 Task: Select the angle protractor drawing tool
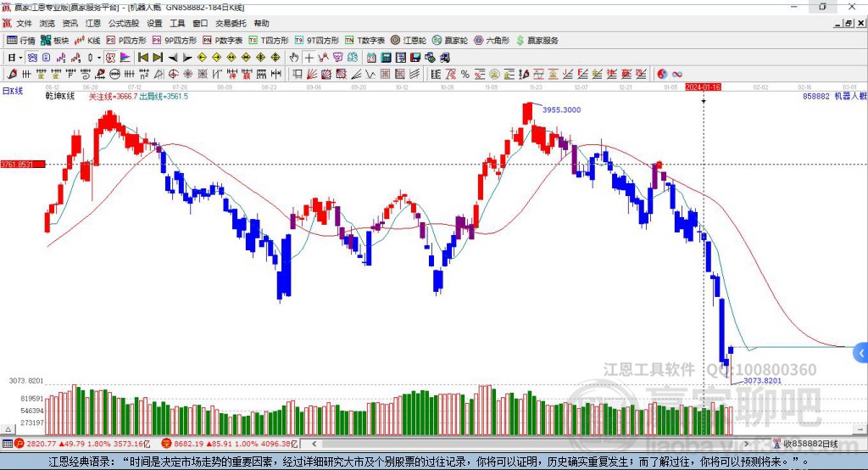(159, 74)
